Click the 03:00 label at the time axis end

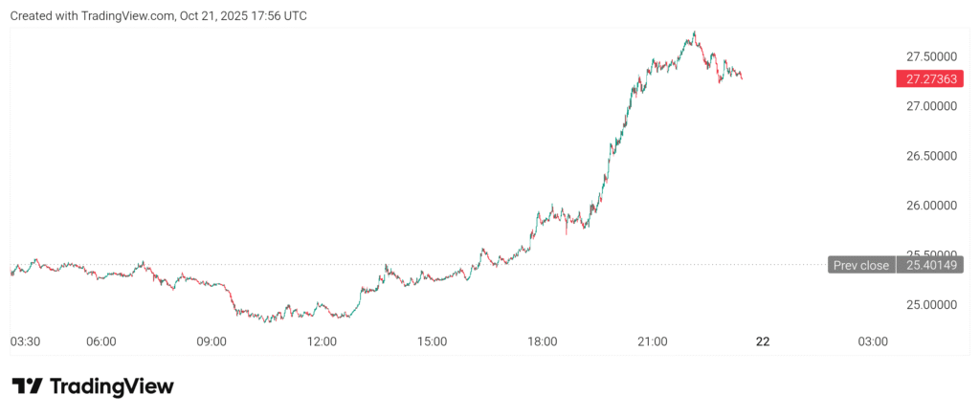click(873, 340)
